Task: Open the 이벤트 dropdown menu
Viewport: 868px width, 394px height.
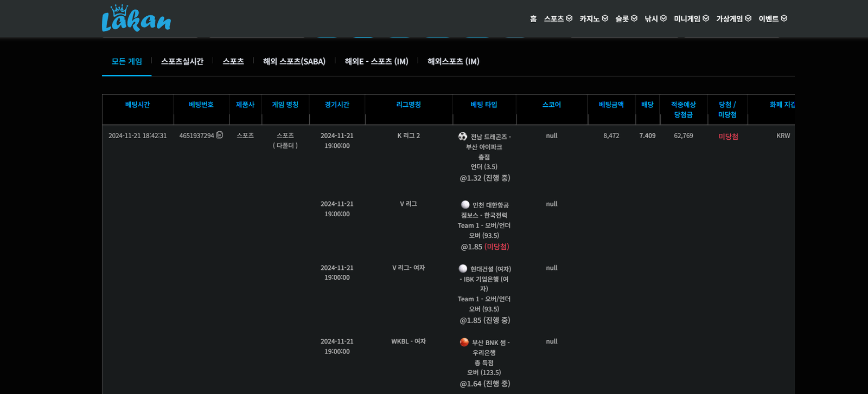Action: (x=773, y=18)
